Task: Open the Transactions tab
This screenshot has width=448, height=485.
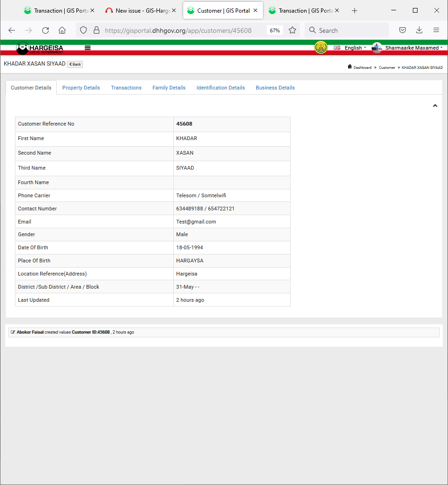Action: [126, 88]
